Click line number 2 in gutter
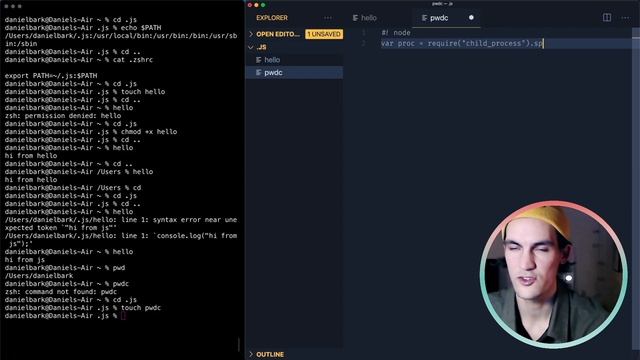 [x=363, y=43]
